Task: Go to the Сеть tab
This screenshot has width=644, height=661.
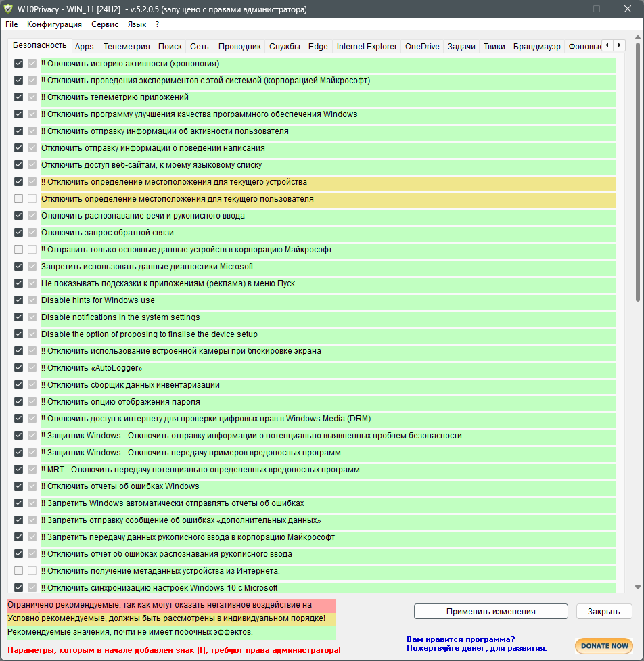Action: pos(200,47)
